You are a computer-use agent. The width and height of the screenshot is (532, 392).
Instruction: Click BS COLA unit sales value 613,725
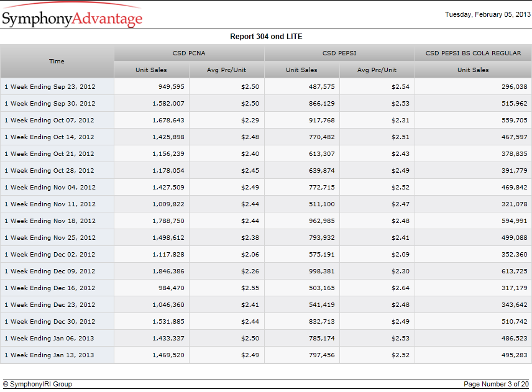pyautogui.click(x=515, y=271)
